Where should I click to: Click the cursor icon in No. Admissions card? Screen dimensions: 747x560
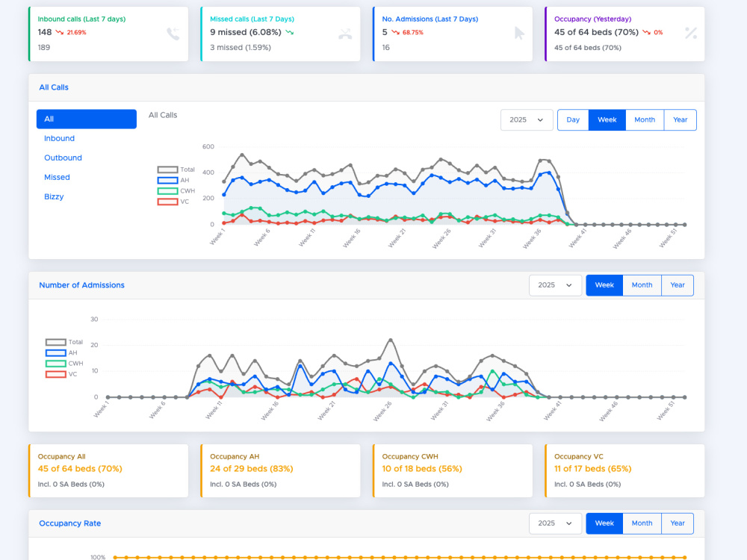(x=519, y=34)
